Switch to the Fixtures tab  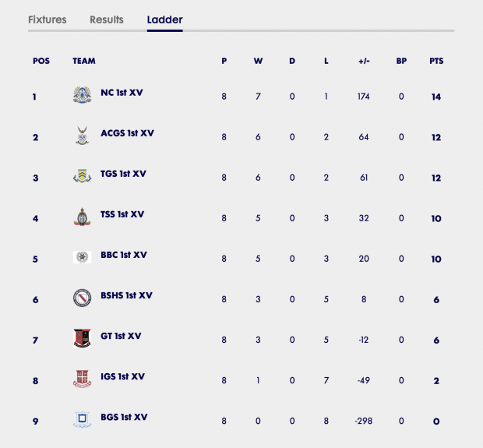[x=47, y=19]
